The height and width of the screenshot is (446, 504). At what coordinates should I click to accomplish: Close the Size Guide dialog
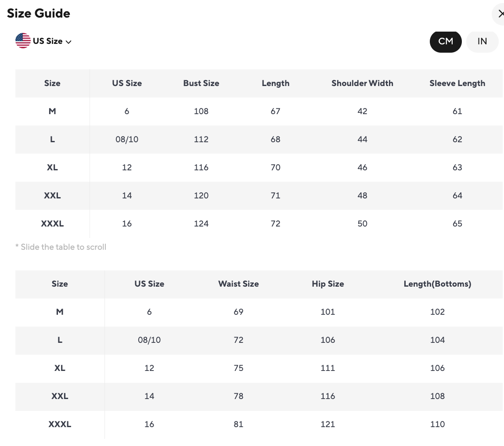(500, 14)
